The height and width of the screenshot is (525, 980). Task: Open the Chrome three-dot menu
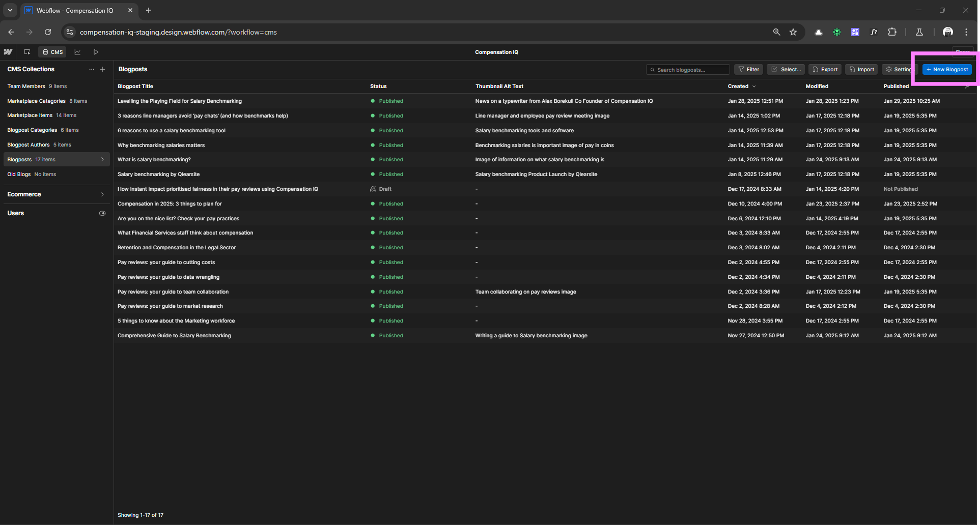click(x=966, y=32)
